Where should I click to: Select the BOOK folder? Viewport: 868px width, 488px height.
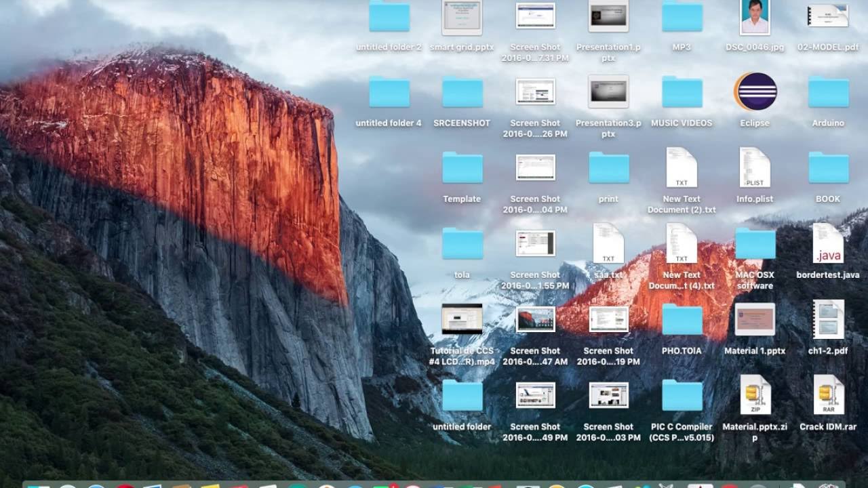pos(829,167)
